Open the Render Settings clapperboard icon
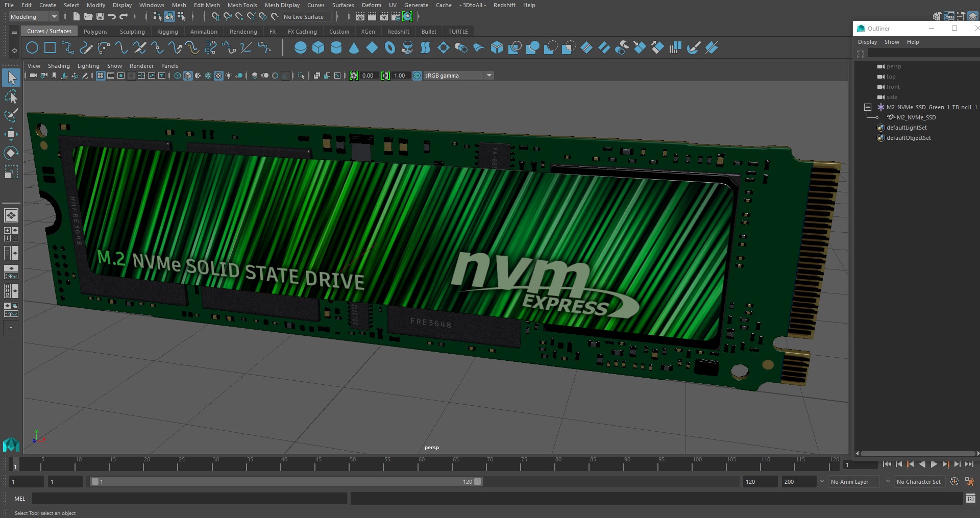The height and width of the screenshot is (518, 980). click(x=396, y=17)
